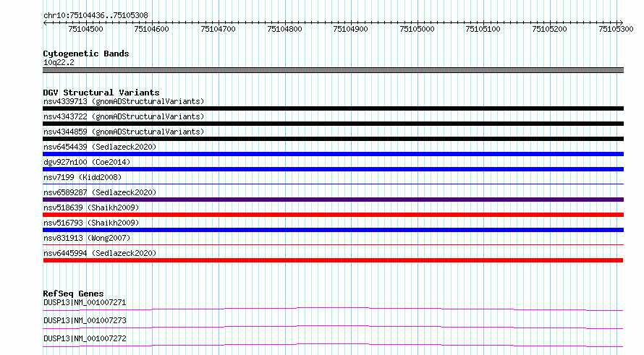Click the 75105100 ruler tick label
This screenshot has height=355, width=644.
coord(483,29)
